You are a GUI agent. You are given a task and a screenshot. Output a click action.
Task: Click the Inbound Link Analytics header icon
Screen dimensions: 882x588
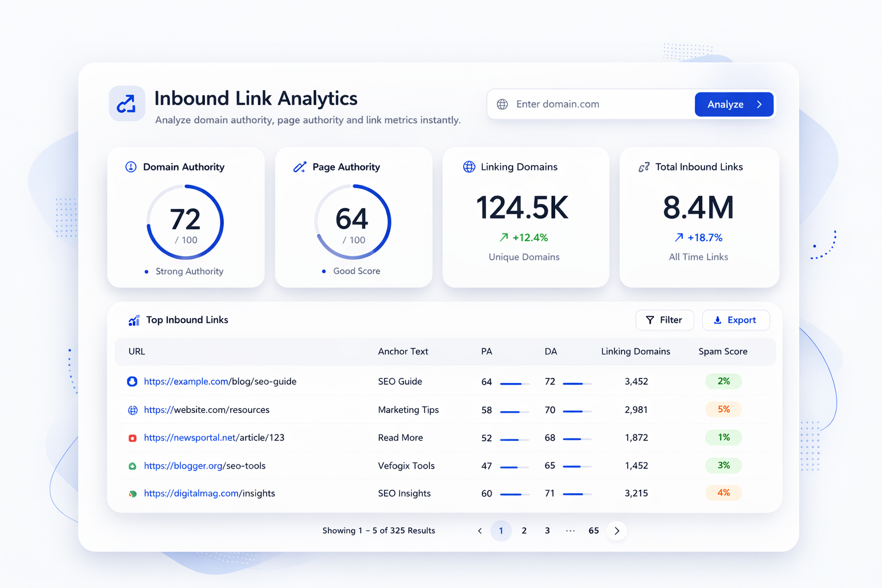click(126, 104)
